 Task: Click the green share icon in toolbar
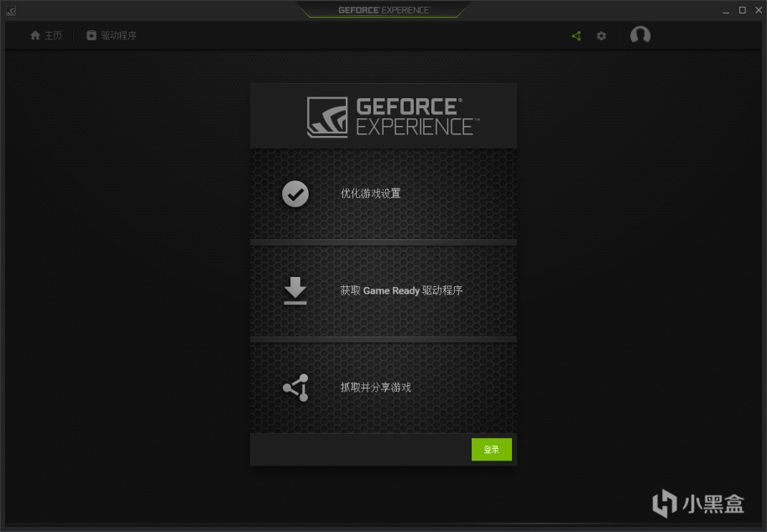point(577,36)
